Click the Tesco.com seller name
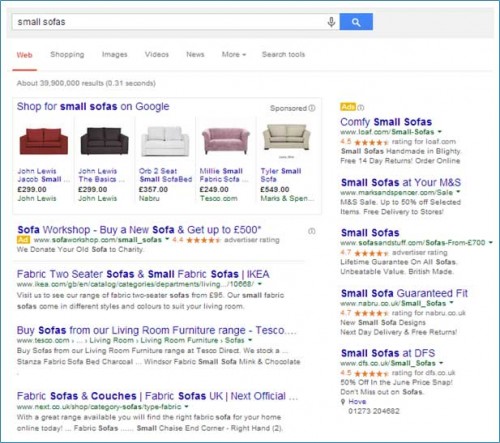The width and height of the screenshot is (500, 443). 219,198
